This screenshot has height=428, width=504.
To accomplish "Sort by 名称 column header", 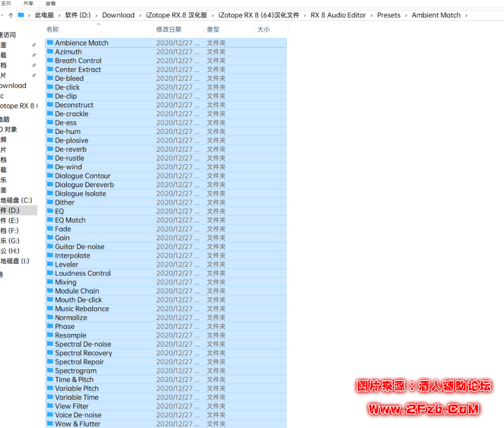I will pyautogui.click(x=52, y=29).
